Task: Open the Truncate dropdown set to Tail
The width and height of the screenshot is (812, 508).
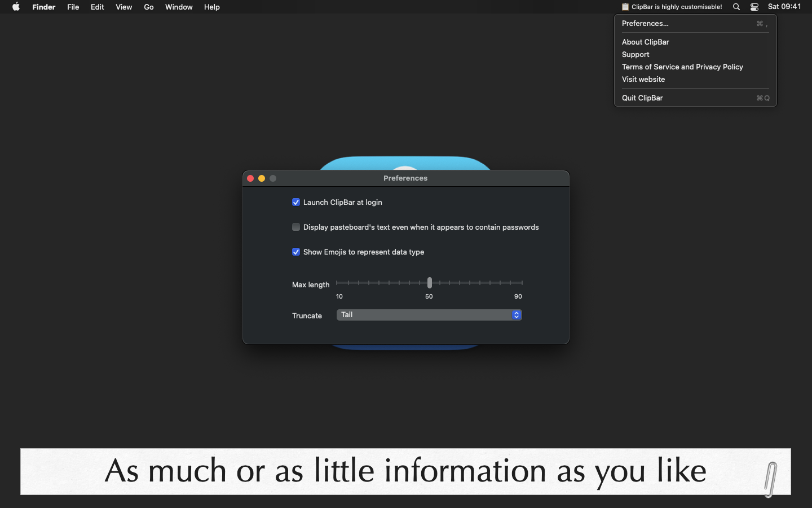Action: coord(429,315)
